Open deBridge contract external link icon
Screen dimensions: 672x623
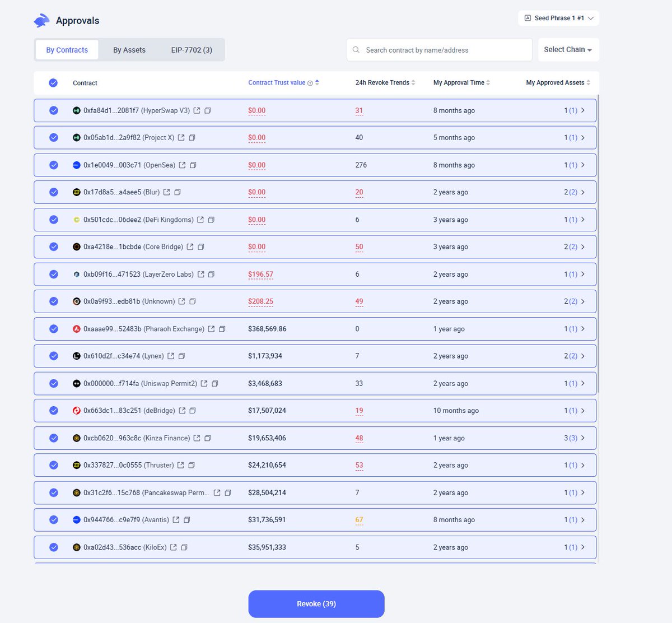(x=182, y=411)
